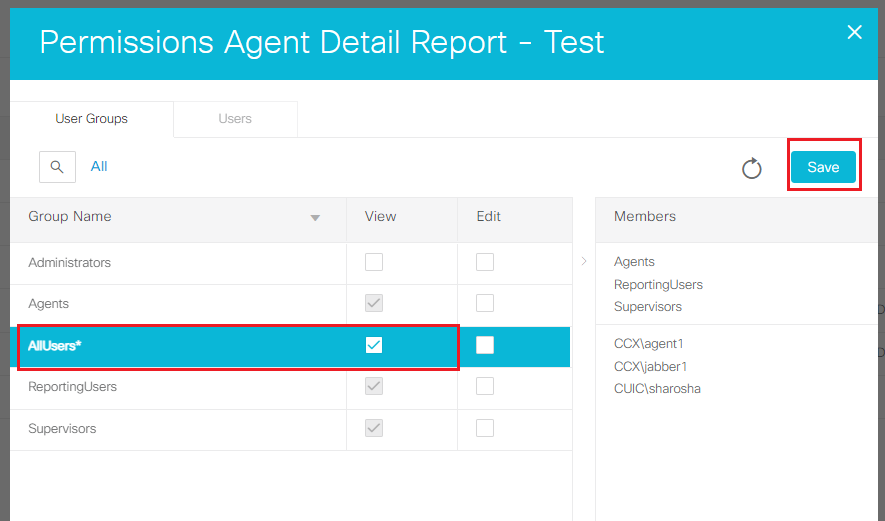
Task: Select the Administrators group row
Action: (x=291, y=263)
